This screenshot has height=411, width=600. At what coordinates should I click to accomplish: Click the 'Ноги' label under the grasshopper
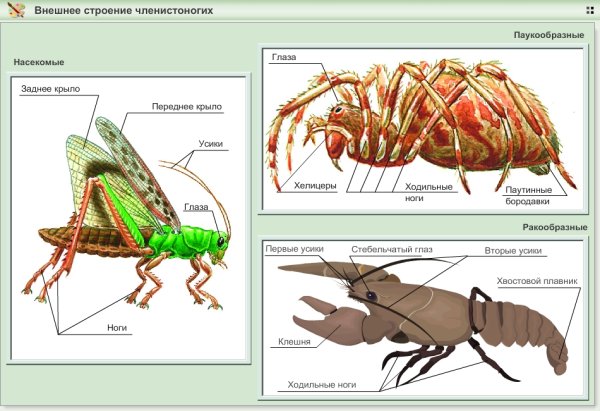click(x=119, y=327)
